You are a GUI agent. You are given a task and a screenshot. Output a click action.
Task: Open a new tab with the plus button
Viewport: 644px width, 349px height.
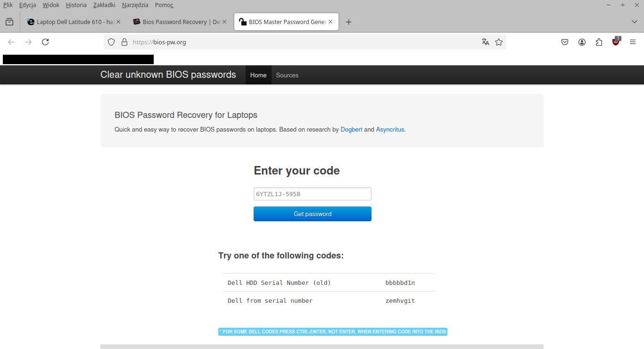(x=348, y=22)
